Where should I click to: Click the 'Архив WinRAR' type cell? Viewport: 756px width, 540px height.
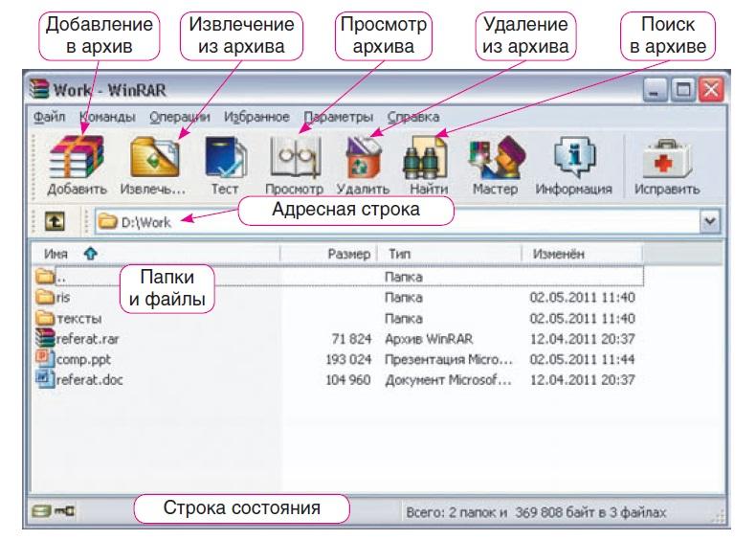point(429,339)
